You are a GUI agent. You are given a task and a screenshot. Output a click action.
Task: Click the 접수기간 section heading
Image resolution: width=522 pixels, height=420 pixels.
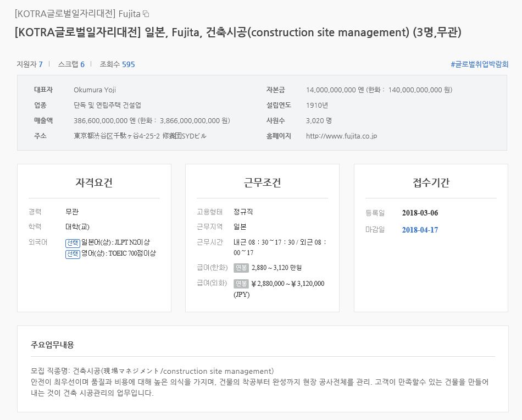pos(431,183)
